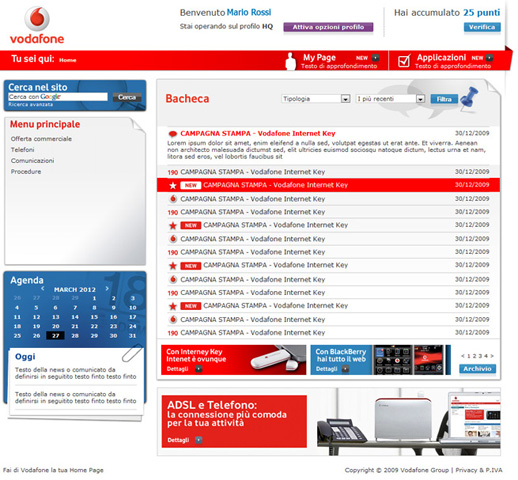The height and width of the screenshot is (480, 518).
Task: Click the arrow icon beside My Page NEW
Action: [375, 58]
